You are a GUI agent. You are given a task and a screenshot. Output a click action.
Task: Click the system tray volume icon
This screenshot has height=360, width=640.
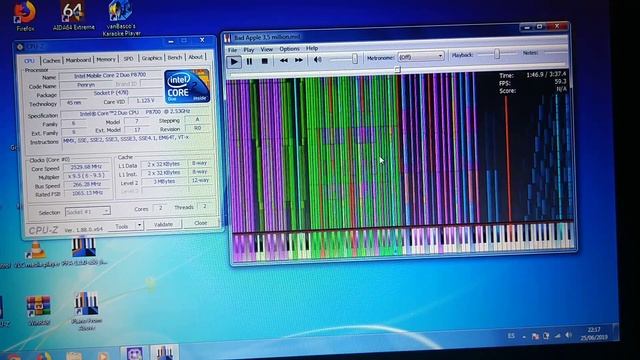point(569,335)
